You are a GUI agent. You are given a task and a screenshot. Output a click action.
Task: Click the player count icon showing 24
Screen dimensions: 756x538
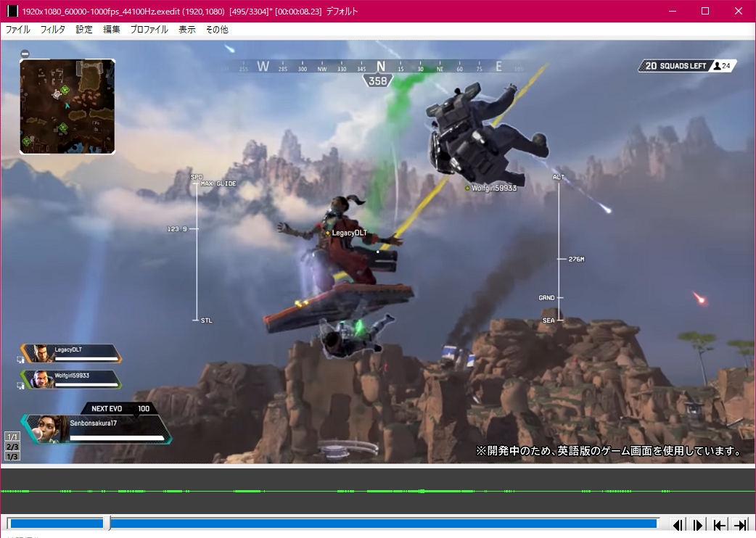point(722,66)
